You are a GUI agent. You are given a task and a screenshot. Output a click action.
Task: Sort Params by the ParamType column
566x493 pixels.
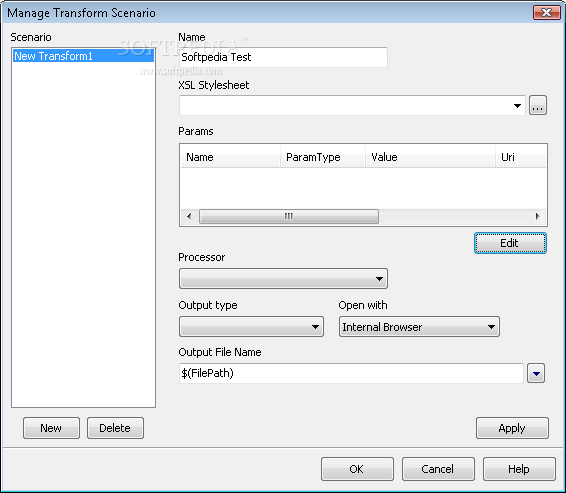[323, 157]
